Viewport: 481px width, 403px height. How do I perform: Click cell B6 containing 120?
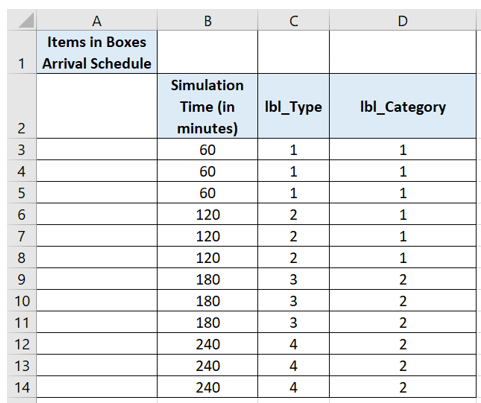pos(207,214)
